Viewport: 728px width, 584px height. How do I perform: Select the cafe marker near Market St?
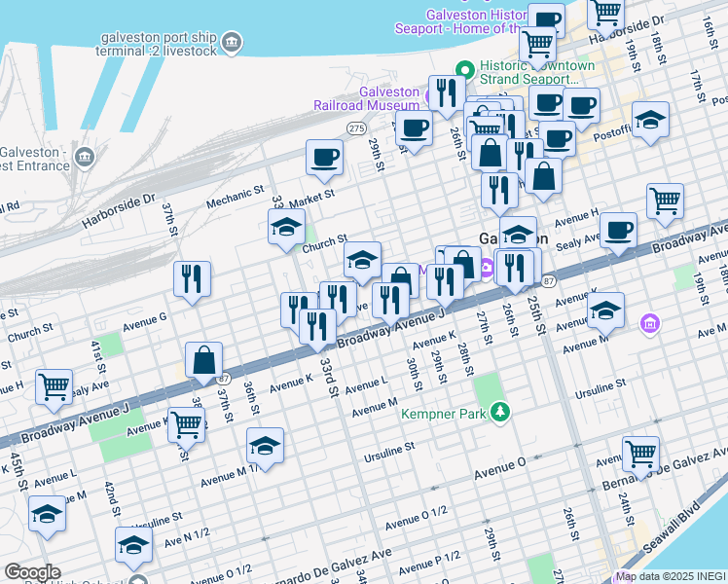pos(324,162)
